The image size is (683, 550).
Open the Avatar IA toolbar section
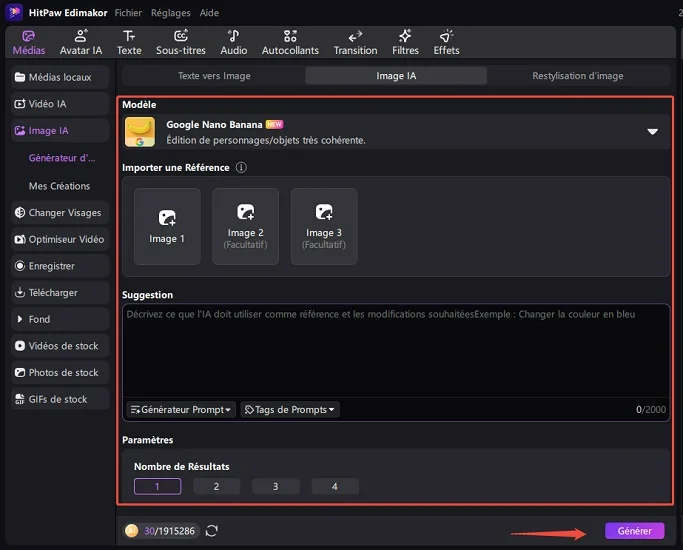pos(81,42)
